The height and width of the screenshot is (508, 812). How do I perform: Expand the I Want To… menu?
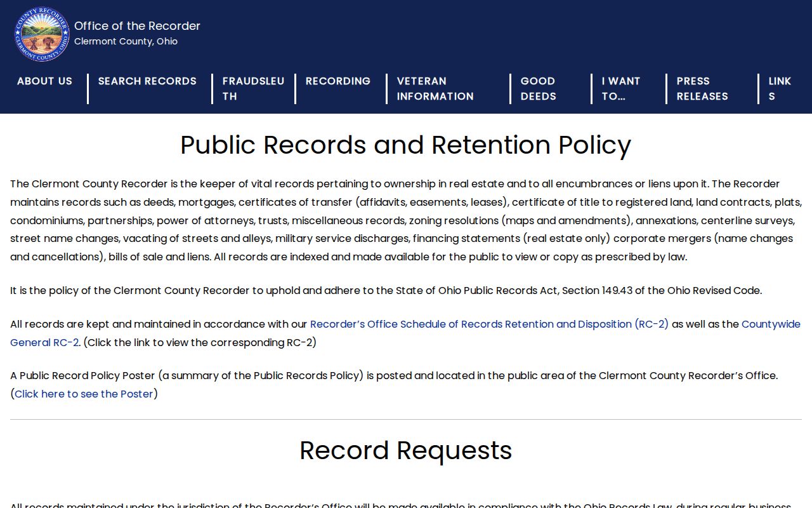point(621,89)
